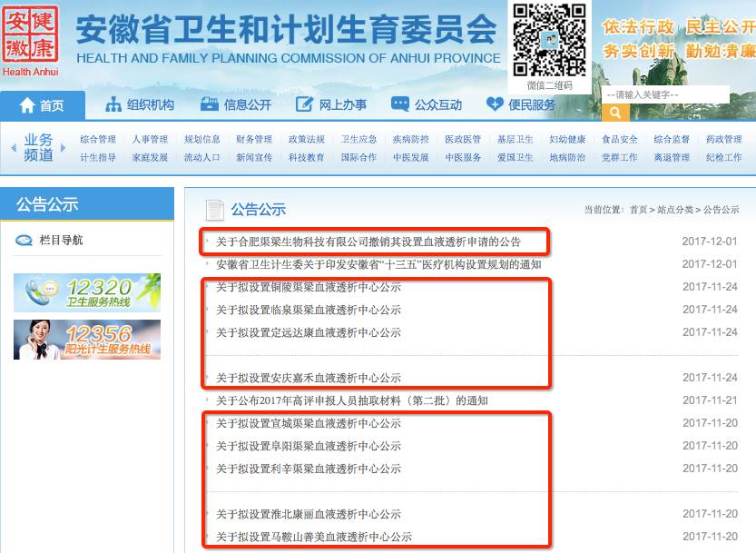Open the 临泉渠梁血液透析中心 notice
756x553 pixels.
(309, 310)
